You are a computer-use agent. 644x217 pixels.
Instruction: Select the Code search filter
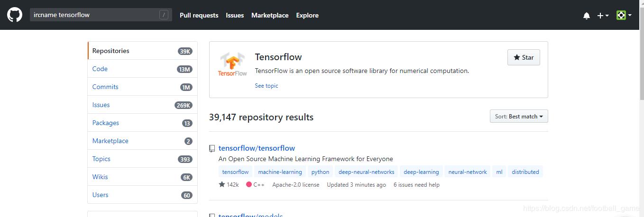point(142,69)
